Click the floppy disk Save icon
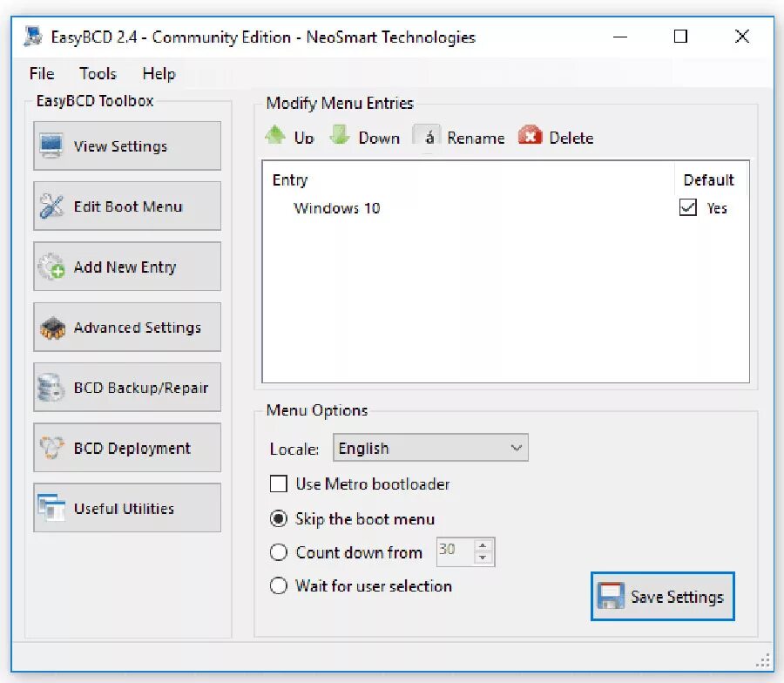Viewport: 784px width, 683px height. pos(611,596)
